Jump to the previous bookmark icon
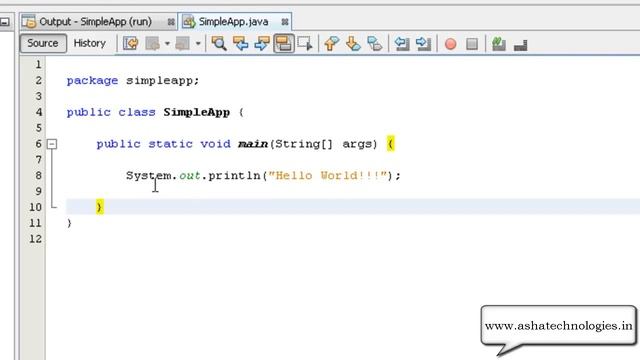640x360 pixels. pyautogui.click(x=332, y=43)
